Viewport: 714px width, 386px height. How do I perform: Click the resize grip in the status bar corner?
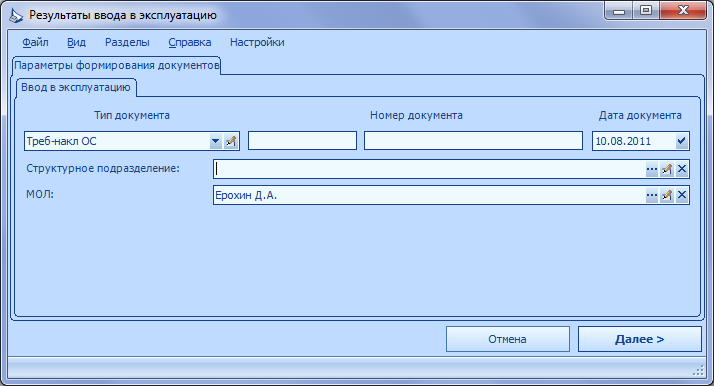click(698, 371)
